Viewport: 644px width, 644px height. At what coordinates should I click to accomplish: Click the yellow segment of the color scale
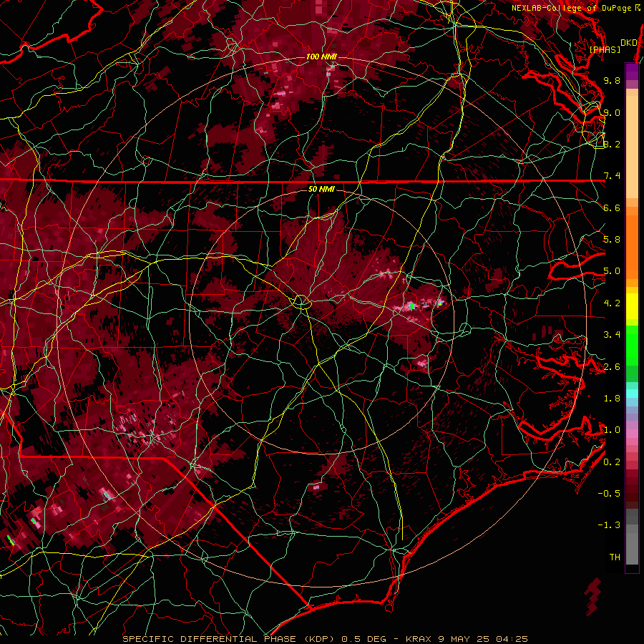coord(632,306)
